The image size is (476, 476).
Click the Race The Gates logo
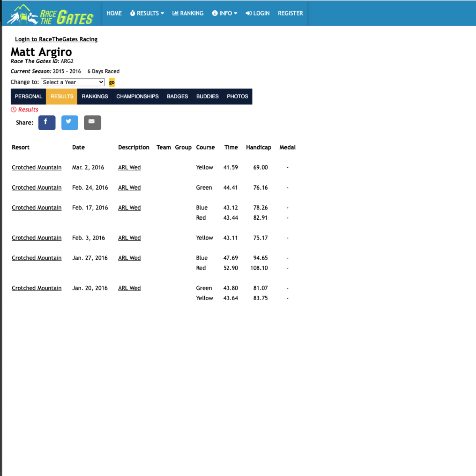(x=50, y=15)
